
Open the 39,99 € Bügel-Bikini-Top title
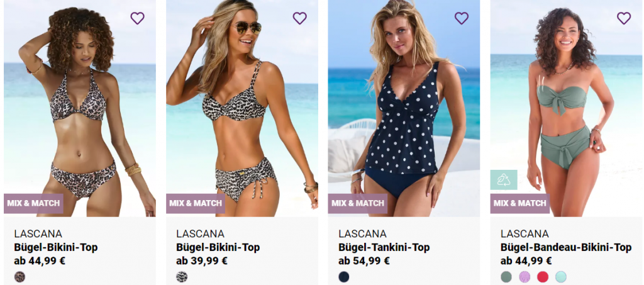[218, 248]
